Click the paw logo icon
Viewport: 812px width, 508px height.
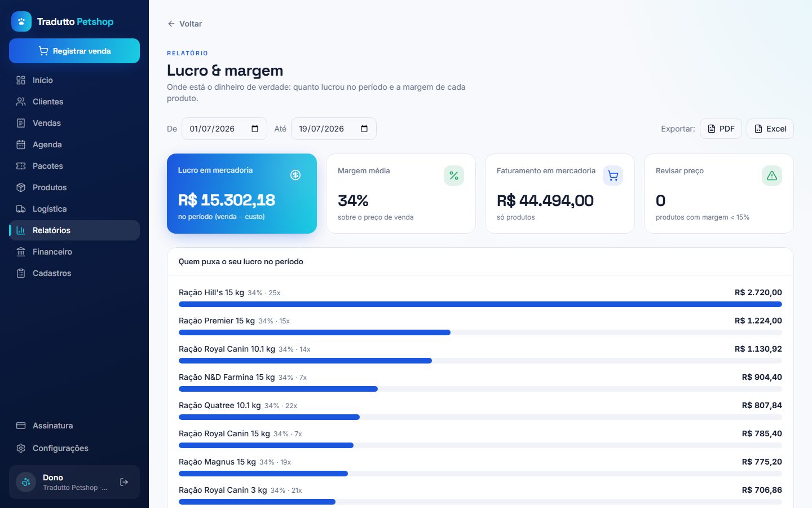pyautogui.click(x=21, y=21)
